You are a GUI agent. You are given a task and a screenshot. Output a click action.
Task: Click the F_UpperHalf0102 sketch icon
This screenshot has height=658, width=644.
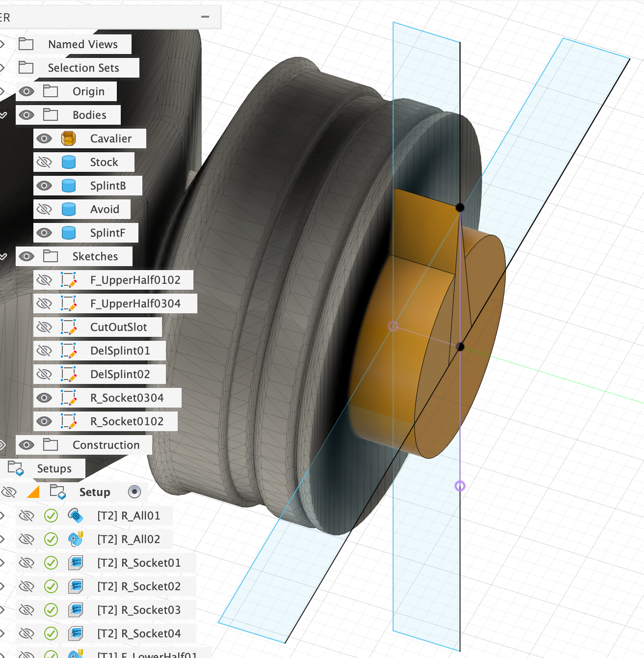(x=69, y=280)
